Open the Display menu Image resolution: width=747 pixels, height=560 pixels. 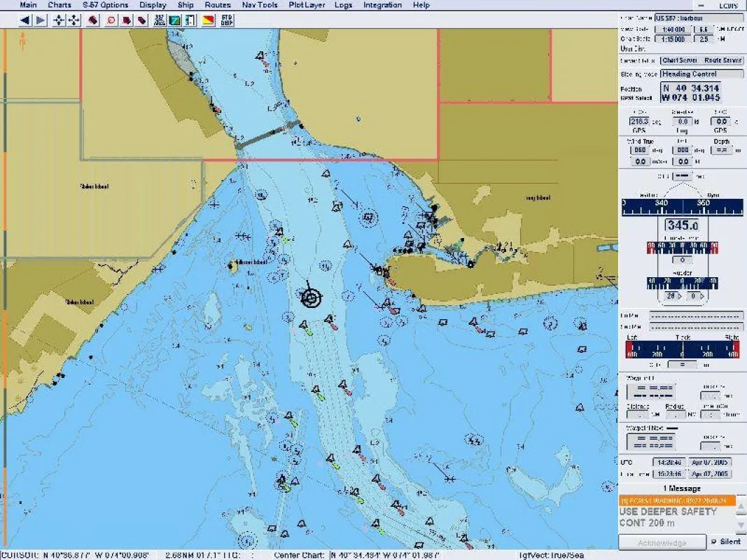point(153,5)
